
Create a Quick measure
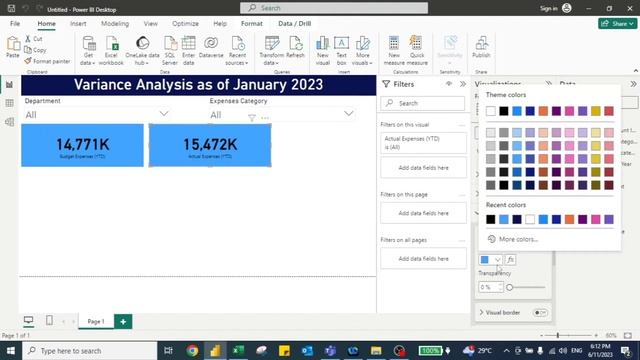coord(417,51)
